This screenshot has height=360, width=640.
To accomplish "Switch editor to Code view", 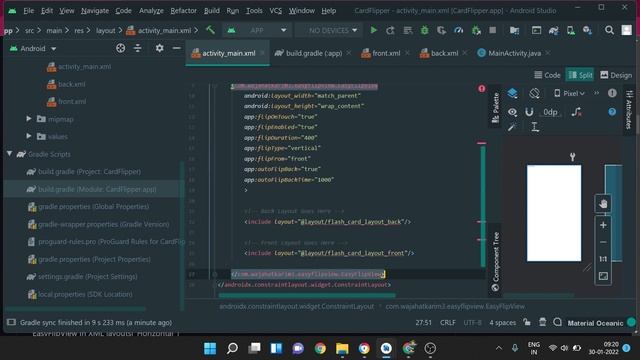I will pyautogui.click(x=547, y=75).
